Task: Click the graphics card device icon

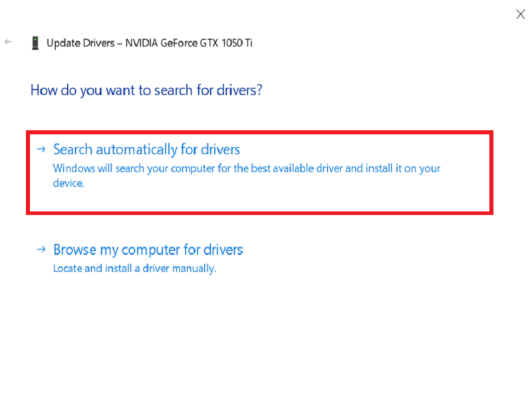Action: [35, 43]
